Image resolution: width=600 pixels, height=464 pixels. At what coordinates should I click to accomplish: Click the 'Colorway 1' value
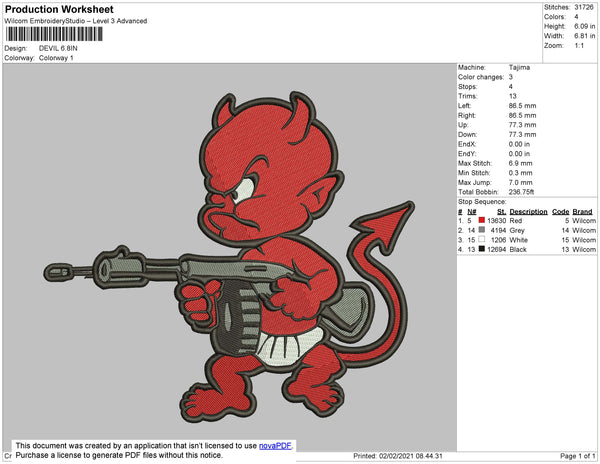56,58
